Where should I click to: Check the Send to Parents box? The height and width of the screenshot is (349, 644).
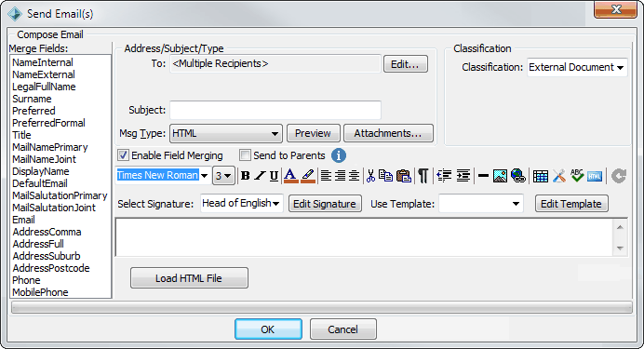(x=245, y=155)
